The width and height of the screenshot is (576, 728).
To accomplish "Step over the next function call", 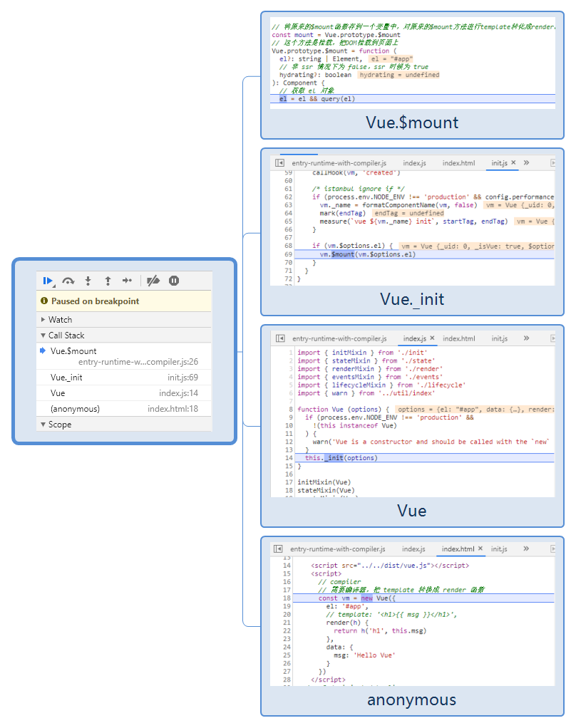I will [68, 281].
